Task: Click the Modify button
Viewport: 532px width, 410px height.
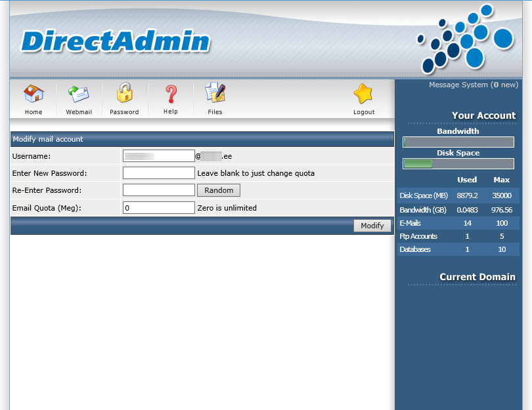Action: tap(372, 226)
